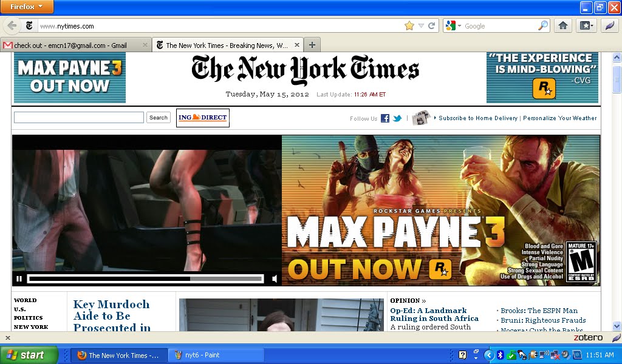Click the Max Payne 3 Out Now artwork
Viewport: 622px width, 364px height.
[441, 211]
